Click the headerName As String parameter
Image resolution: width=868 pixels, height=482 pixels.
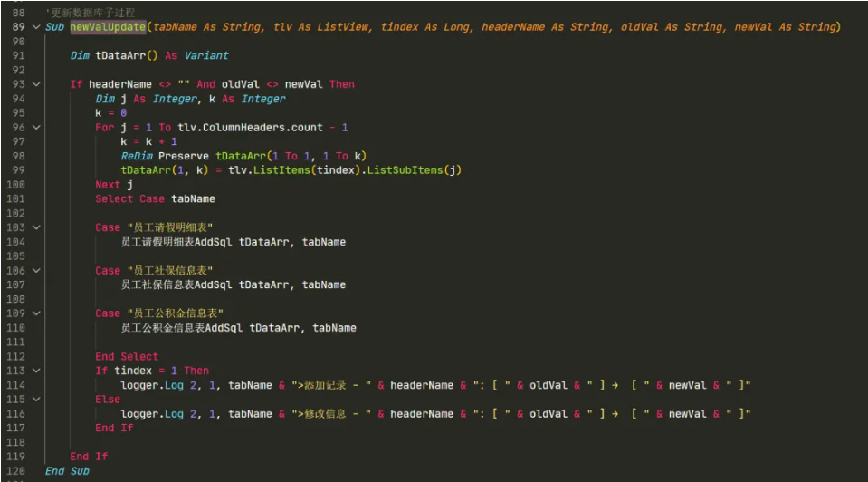[545, 26]
